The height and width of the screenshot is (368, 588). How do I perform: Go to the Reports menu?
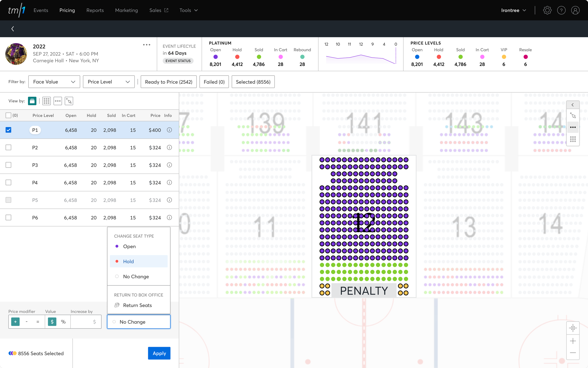(95, 10)
